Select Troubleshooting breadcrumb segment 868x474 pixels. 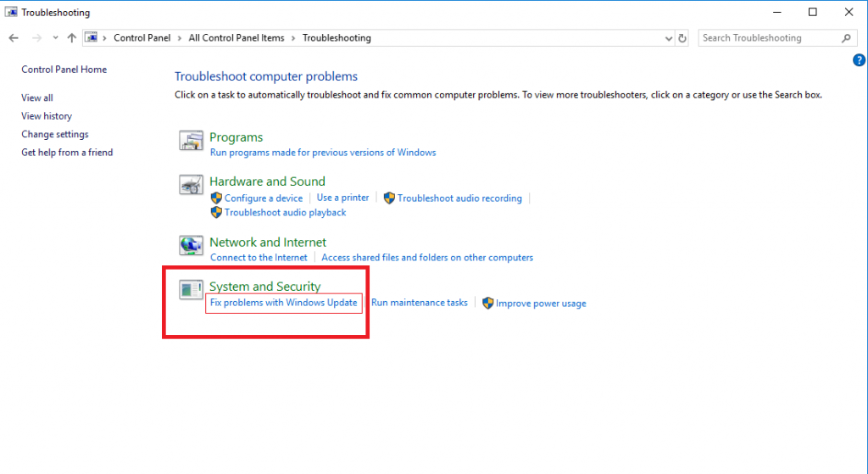coord(337,37)
